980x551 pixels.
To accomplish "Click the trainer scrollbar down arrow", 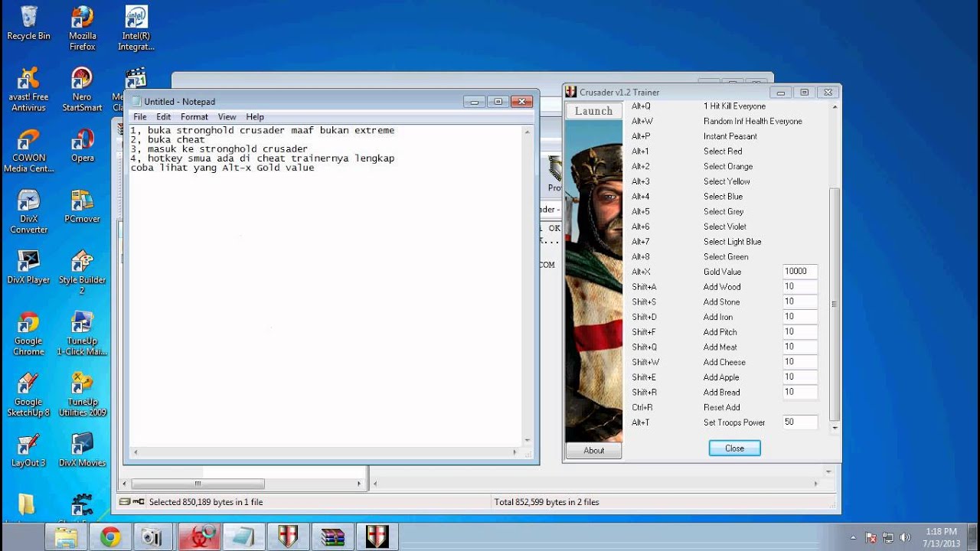I will point(834,429).
